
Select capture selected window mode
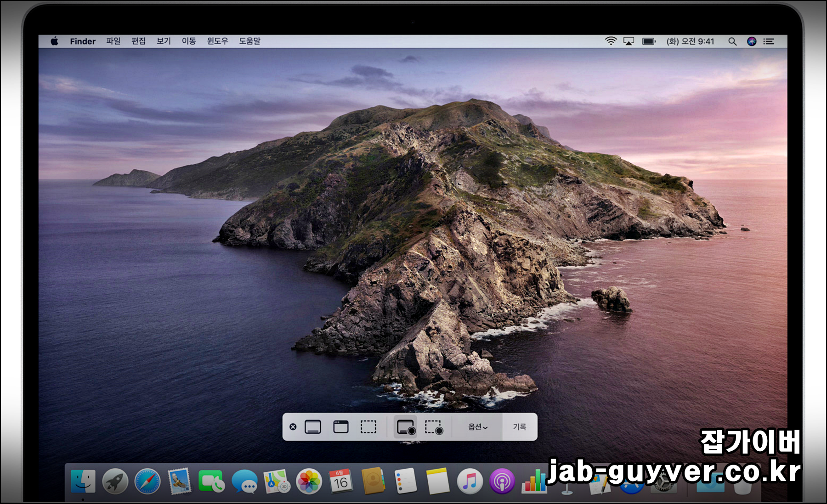click(x=340, y=427)
